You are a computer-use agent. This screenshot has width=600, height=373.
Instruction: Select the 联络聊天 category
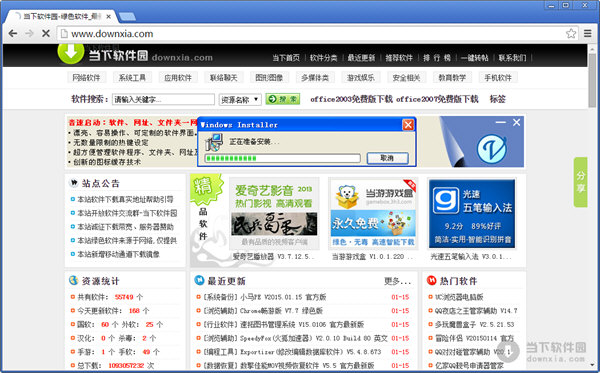point(223,78)
